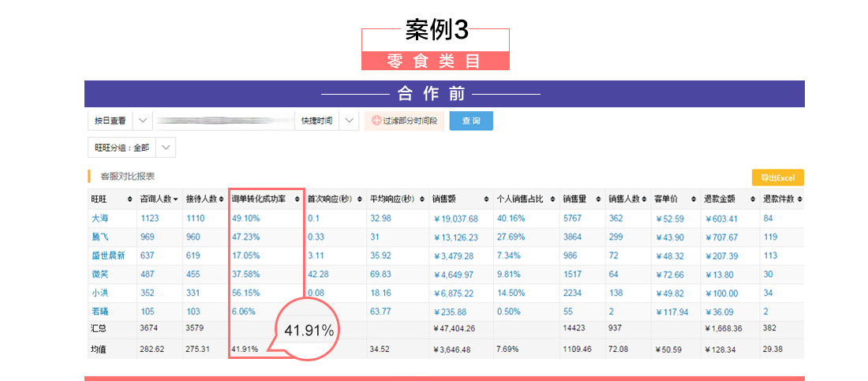
Task: Click 119 in 腾飞's 退款件数
Action: tap(771, 237)
